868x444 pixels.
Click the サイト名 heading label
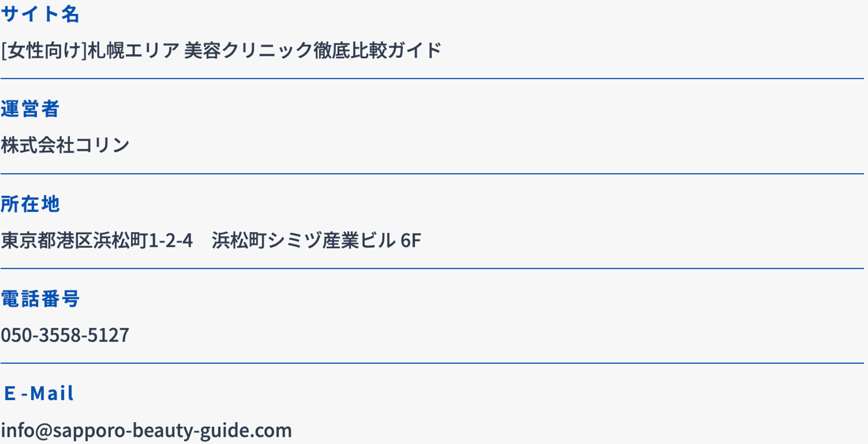(x=40, y=14)
